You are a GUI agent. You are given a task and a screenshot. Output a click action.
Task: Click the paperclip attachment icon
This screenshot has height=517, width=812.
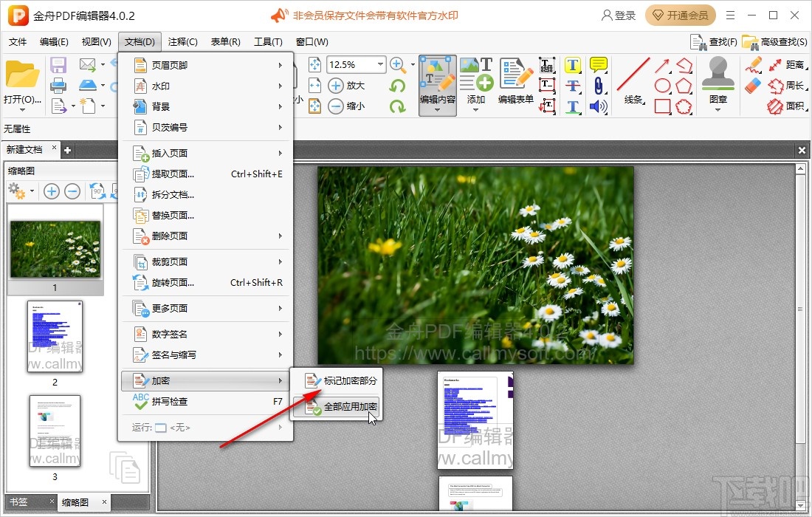coord(598,86)
